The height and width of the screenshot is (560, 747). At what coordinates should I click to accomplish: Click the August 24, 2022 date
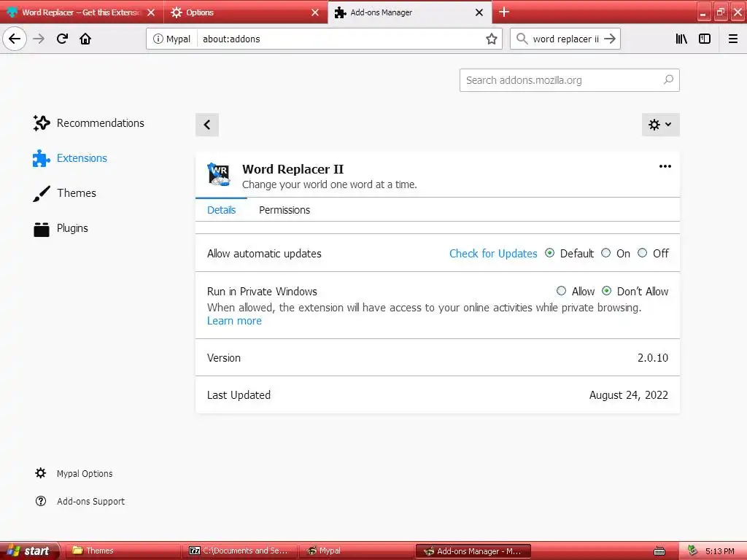(628, 394)
